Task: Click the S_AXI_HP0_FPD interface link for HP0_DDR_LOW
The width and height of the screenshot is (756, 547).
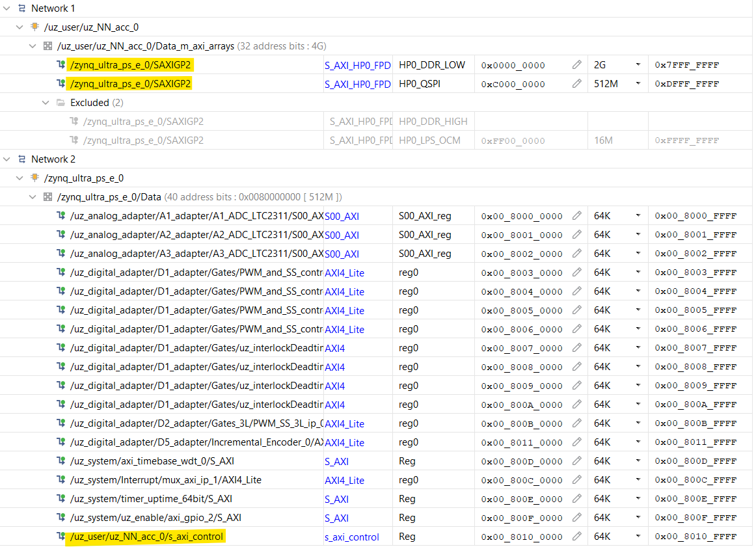Action: [357, 65]
